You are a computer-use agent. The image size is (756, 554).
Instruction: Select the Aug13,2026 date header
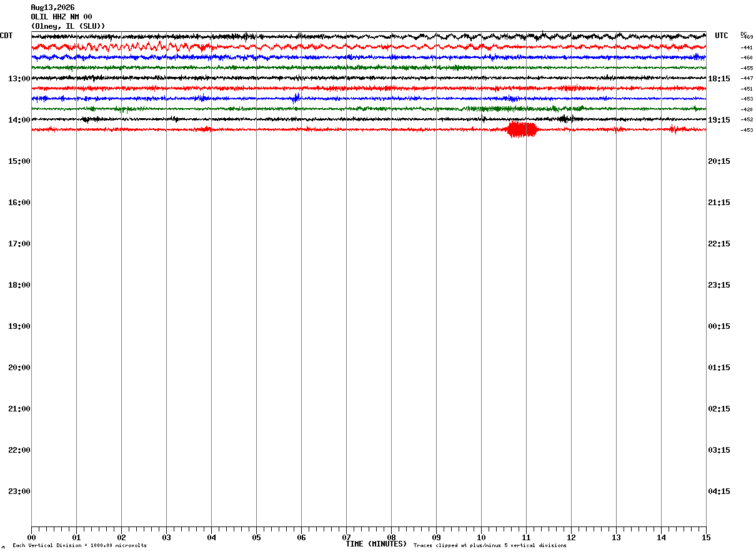[x=52, y=8]
